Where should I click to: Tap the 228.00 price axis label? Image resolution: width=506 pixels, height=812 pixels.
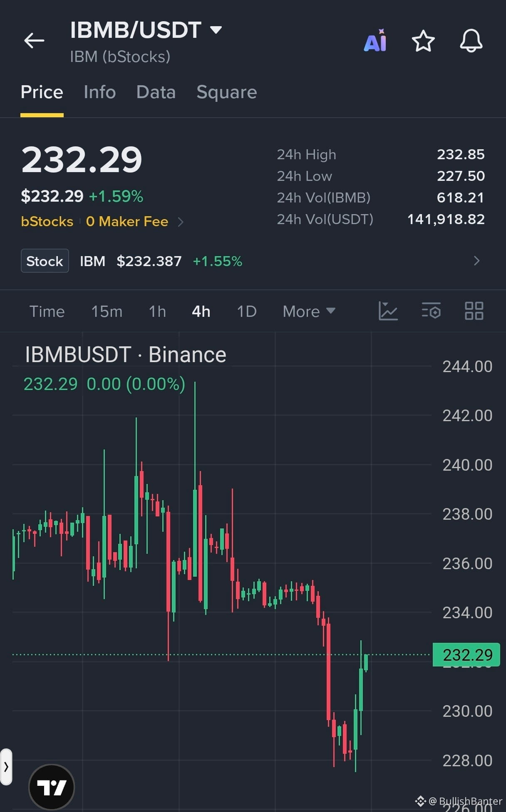[x=467, y=761]
